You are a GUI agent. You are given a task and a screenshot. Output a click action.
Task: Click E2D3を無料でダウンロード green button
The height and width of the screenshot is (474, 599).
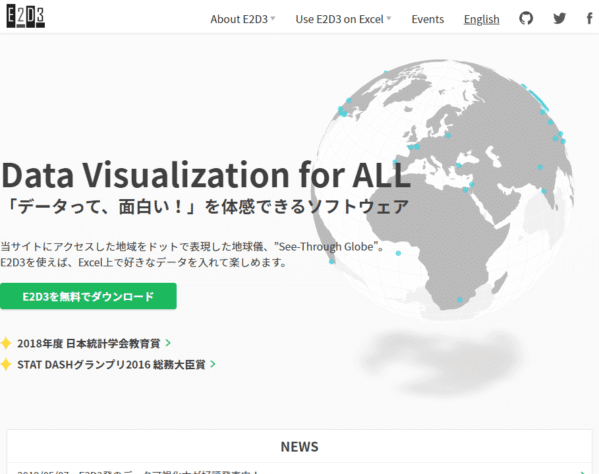[x=88, y=296]
